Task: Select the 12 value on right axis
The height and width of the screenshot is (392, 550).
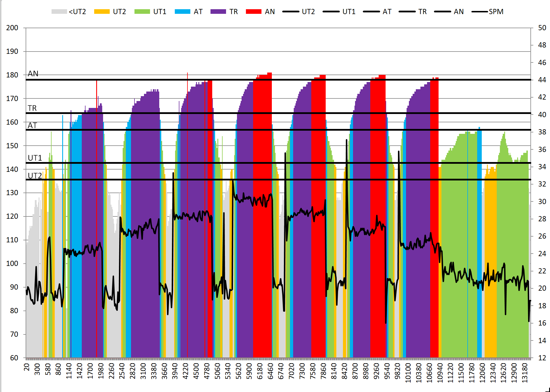Action: (542, 358)
